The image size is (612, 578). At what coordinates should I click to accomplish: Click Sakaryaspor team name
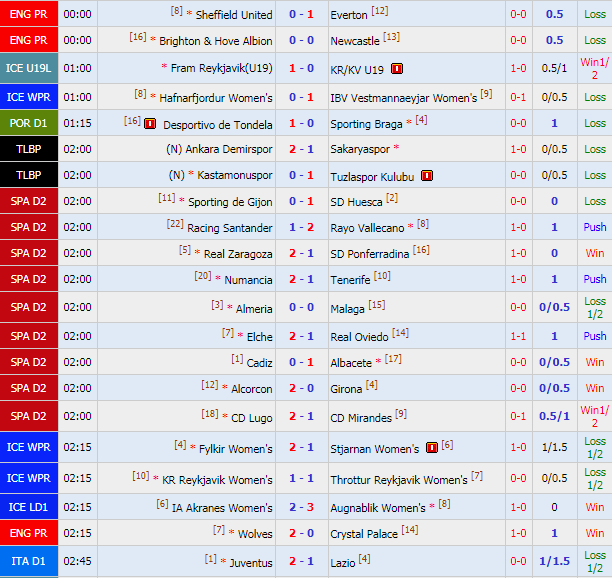(360, 149)
